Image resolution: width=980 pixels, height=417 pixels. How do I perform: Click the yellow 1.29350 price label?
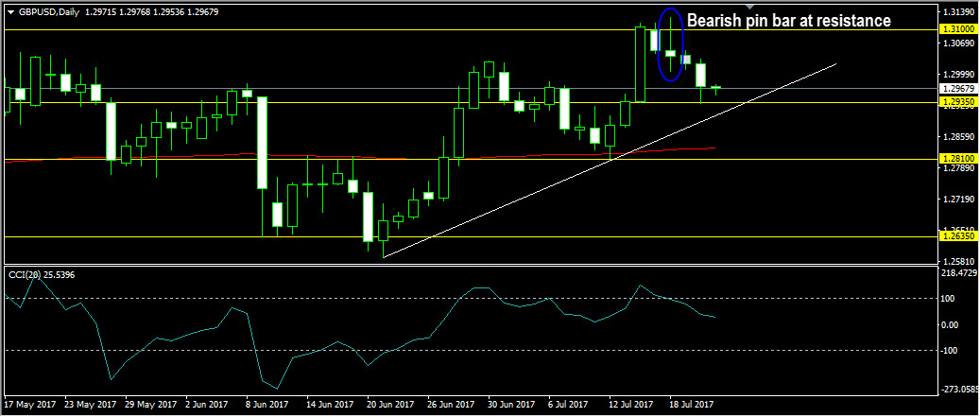click(957, 101)
